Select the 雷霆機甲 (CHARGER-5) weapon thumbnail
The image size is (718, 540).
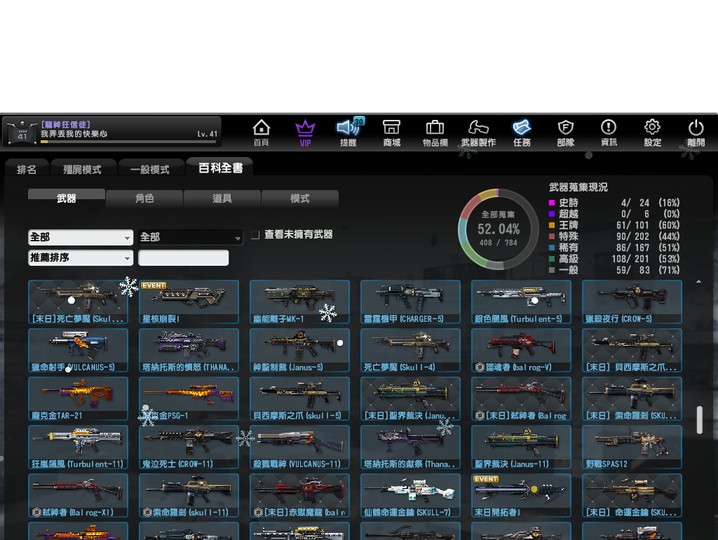(410, 302)
